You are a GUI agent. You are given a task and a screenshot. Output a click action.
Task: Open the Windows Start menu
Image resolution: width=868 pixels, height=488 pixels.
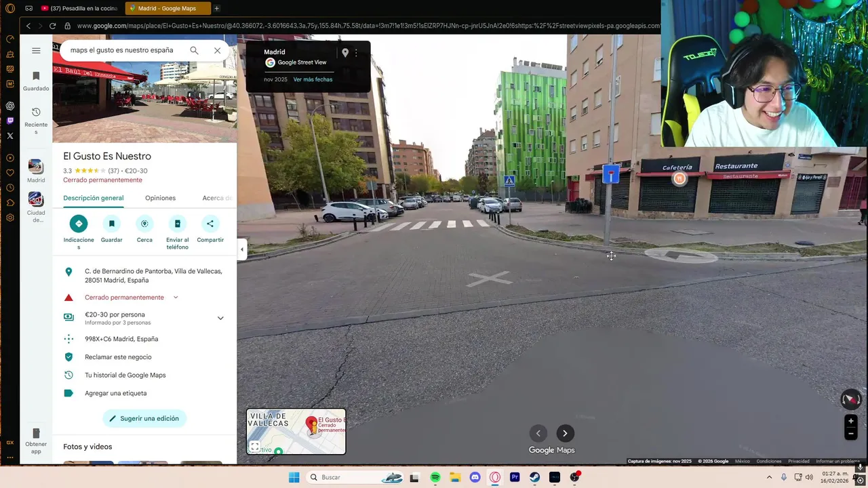coord(294,477)
